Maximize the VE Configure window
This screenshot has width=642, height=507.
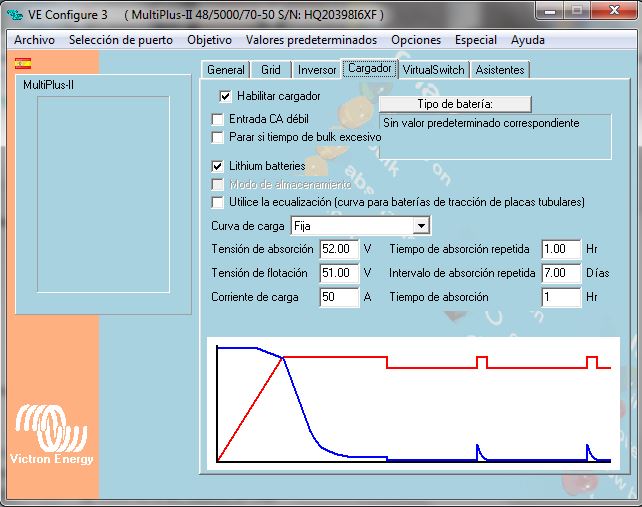(x=577, y=11)
